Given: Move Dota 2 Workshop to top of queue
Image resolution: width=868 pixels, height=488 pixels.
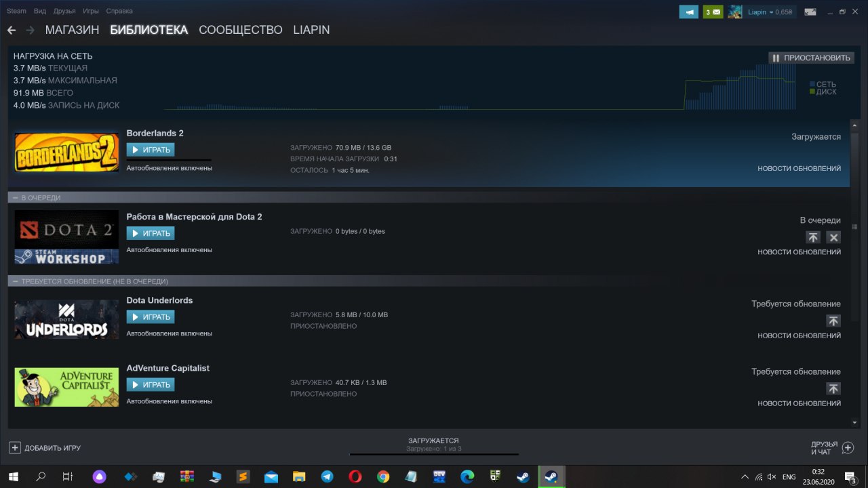Looking at the screenshot, I should coord(813,237).
